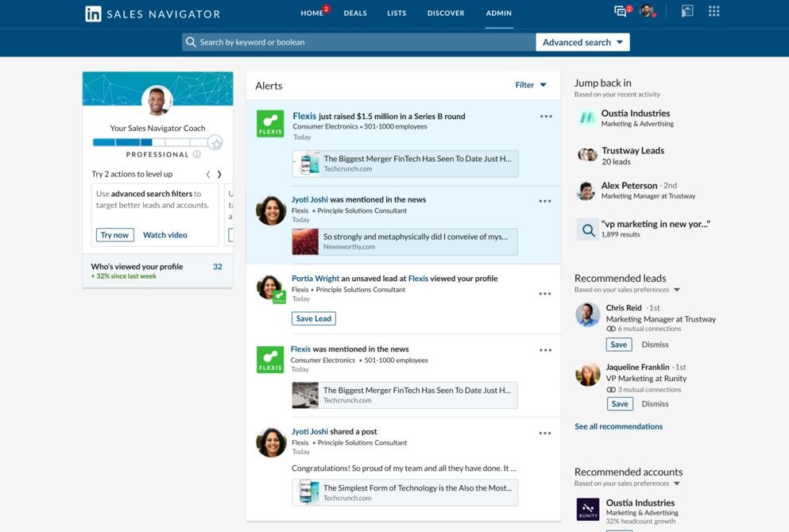Open the apps grid icon
The height and width of the screenshot is (532, 789).
coord(714,11)
